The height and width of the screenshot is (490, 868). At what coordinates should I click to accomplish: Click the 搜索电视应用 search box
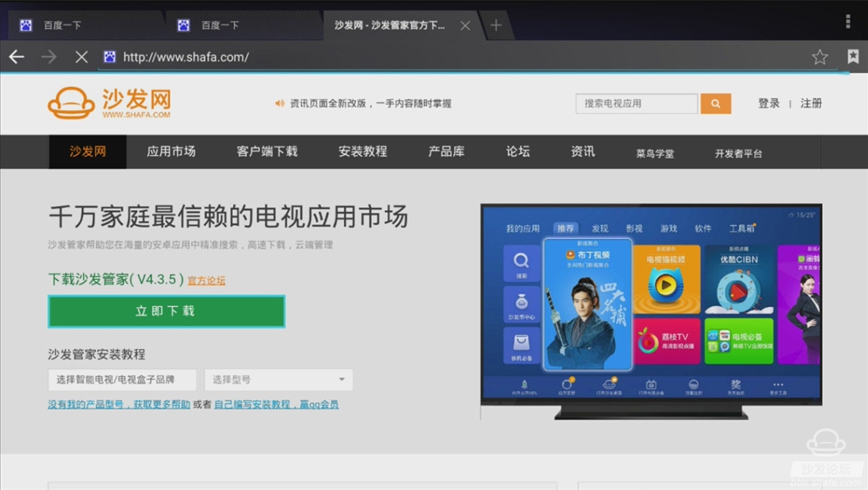point(636,103)
